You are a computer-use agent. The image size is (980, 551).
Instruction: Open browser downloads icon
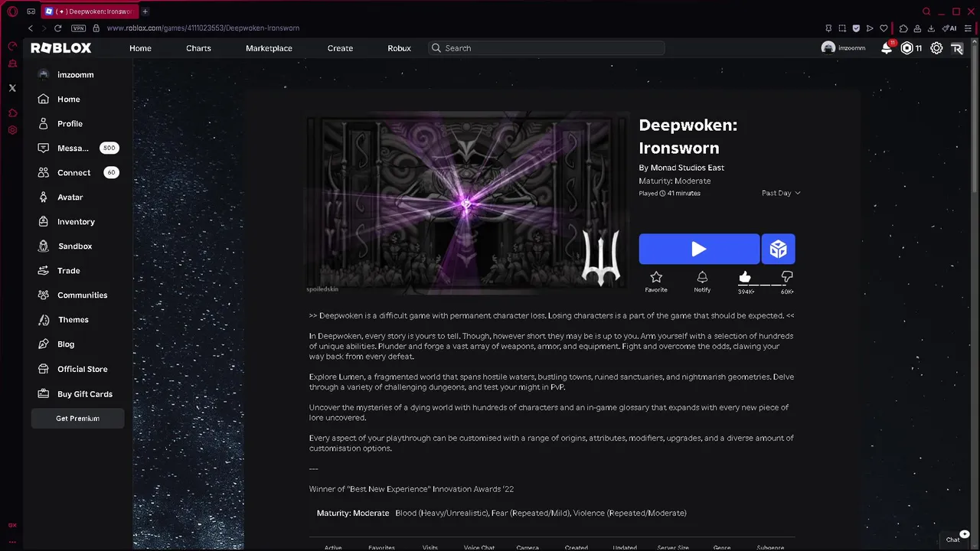(931, 28)
